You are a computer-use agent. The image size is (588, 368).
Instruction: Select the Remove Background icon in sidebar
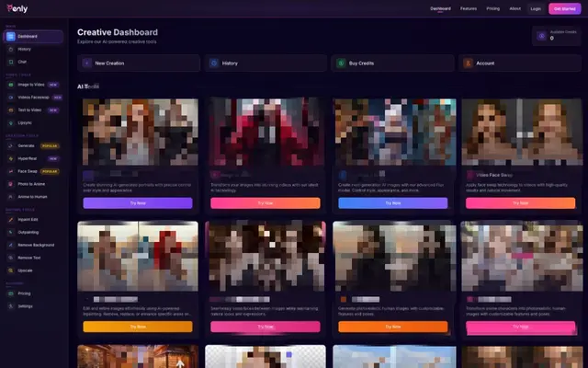[x=10, y=245]
